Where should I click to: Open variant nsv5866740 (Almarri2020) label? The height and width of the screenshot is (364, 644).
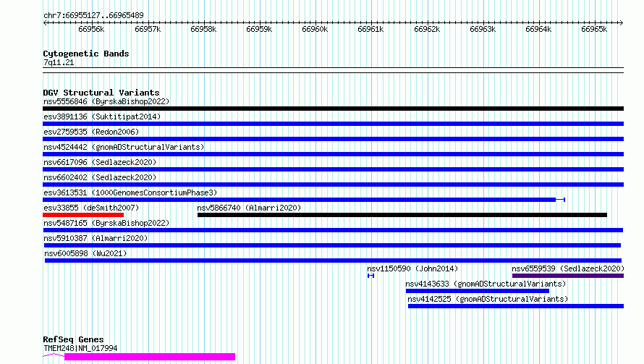tap(249, 208)
